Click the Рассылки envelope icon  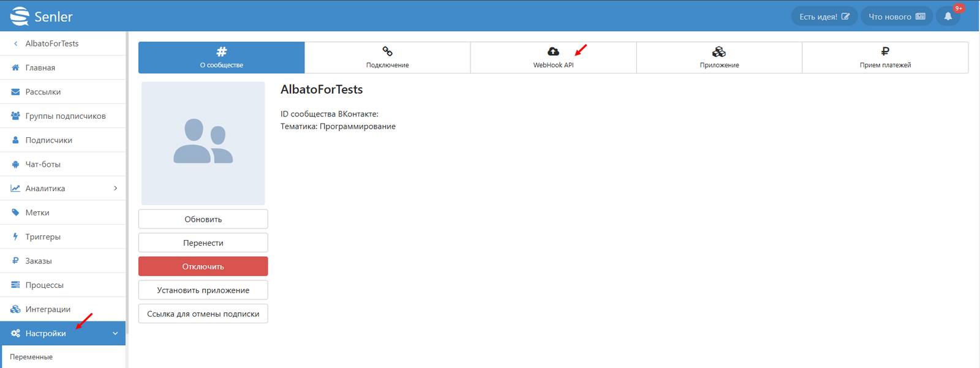tap(15, 92)
